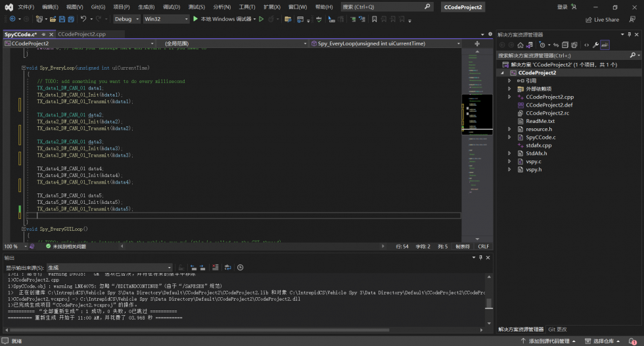Click the bookmark icon in main toolbar
This screenshot has width=644, height=346.
click(374, 19)
